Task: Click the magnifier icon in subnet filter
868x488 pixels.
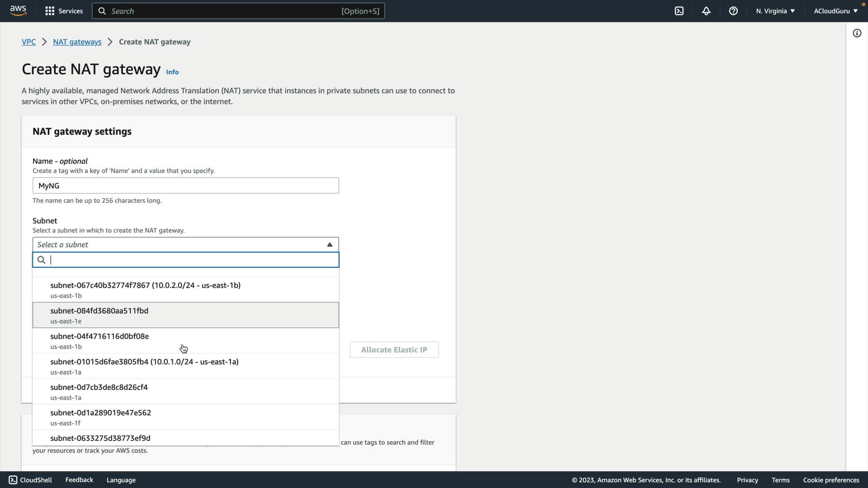Action: 41,260
